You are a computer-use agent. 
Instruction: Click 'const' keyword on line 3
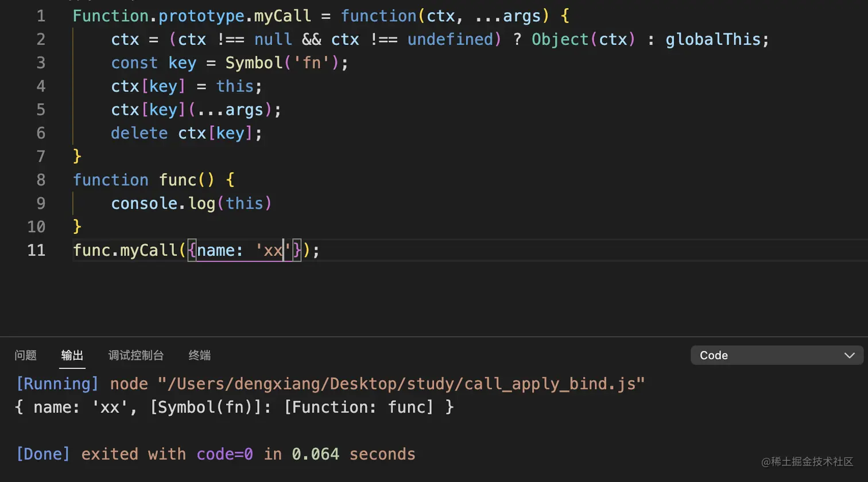134,63
